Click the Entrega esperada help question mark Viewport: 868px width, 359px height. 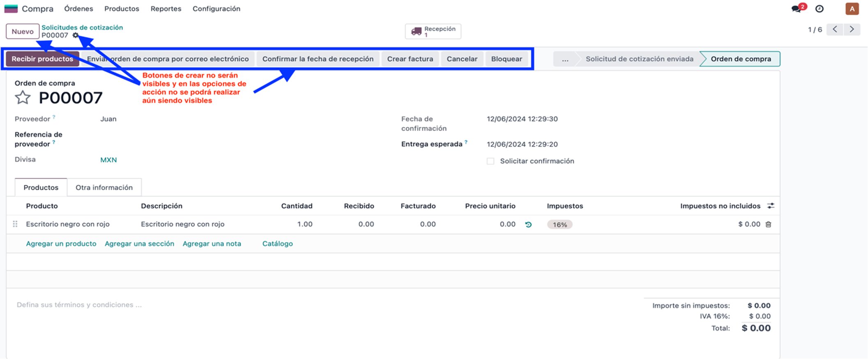pos(466,142)
